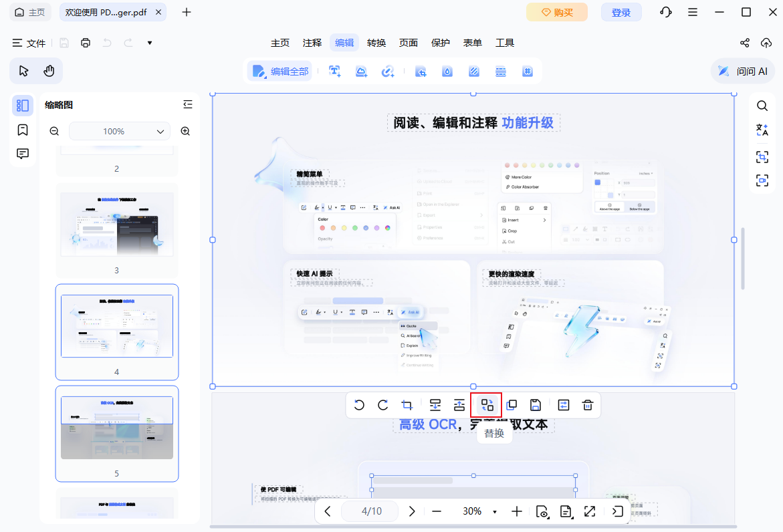Click the image properties sliders icon
Screen dimensions: 783x532
tap(563, 405)
